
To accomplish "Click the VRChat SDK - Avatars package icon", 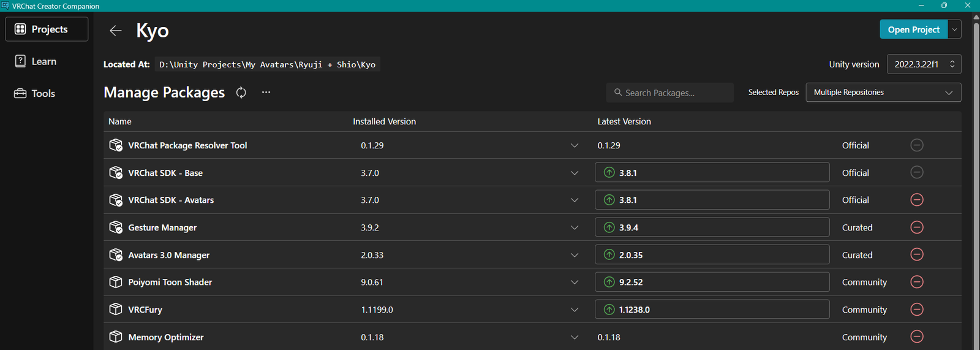I will coord(116,200).
